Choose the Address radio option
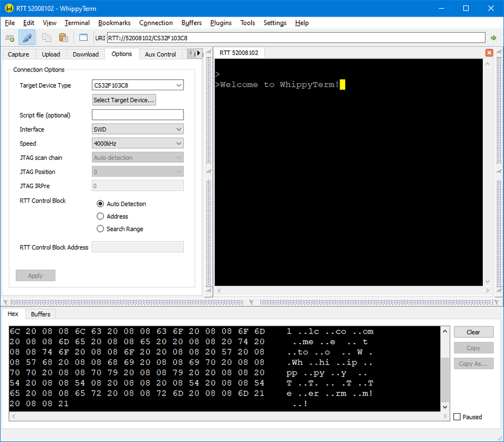The height and width of the screenshot is (442, 504). [x=100, y=217]
